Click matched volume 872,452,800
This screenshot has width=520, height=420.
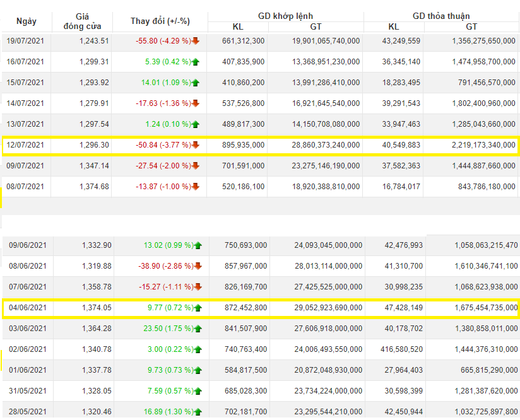(245, 308)
